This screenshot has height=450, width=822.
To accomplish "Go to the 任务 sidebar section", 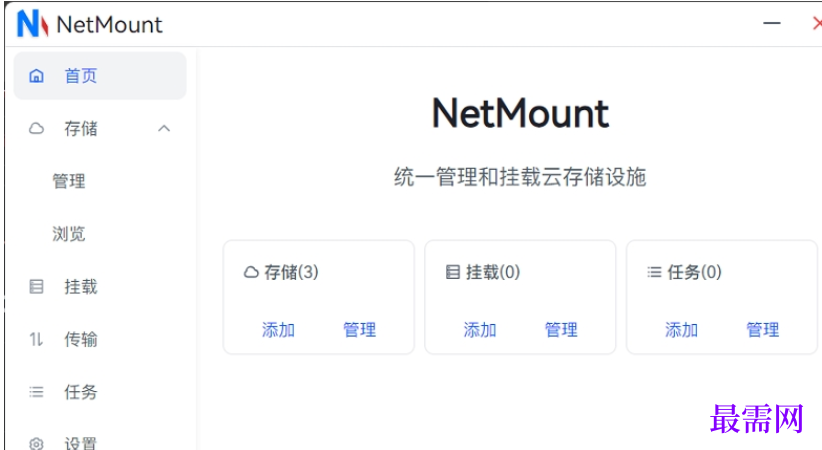I will pos(81,392).
